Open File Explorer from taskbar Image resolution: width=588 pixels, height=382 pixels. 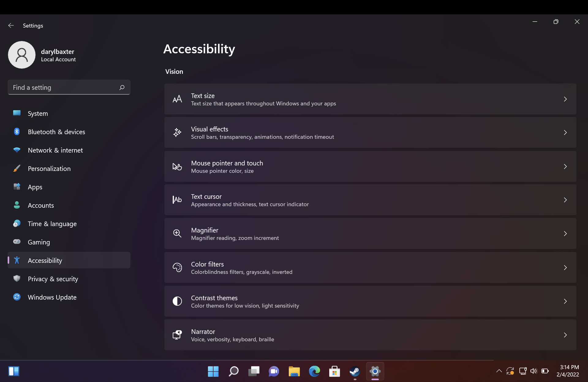click(x=294, y=371)
